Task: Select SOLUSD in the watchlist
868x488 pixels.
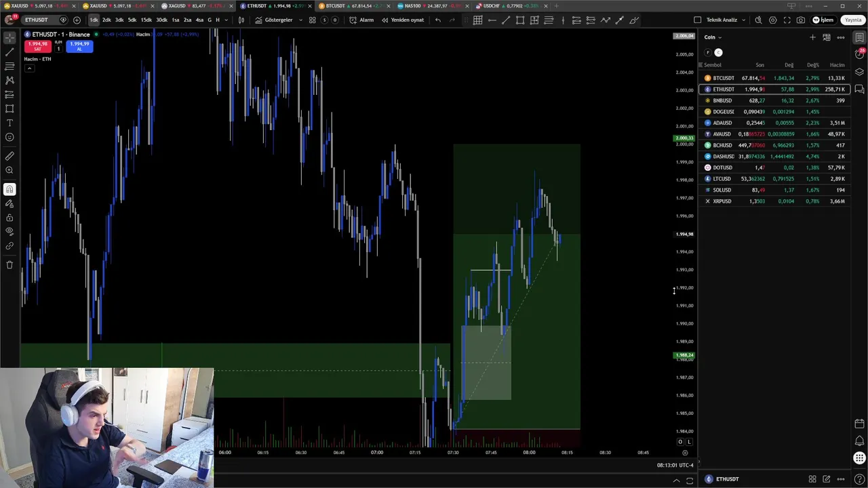Action: point(774,190)
